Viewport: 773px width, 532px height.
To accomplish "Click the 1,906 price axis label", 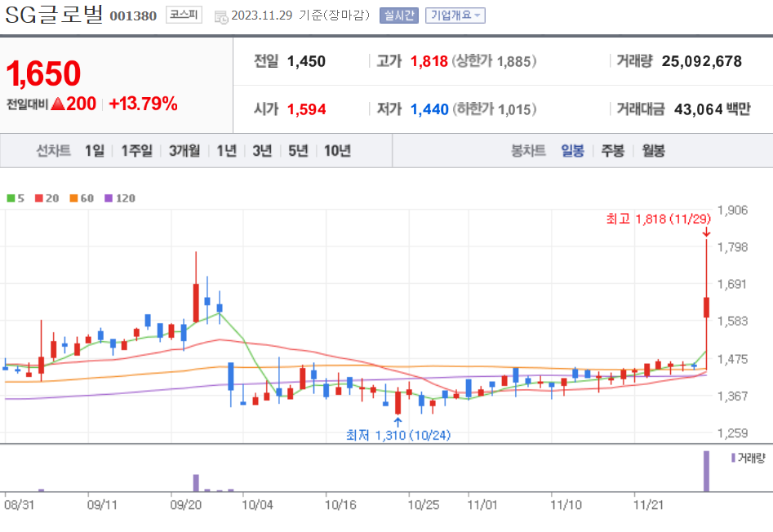I will (732, 211).
